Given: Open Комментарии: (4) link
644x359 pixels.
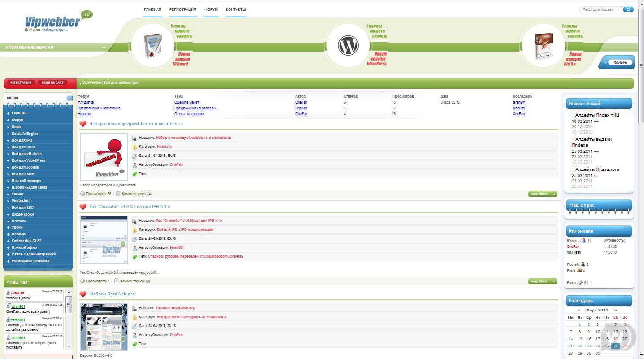Looking at the screenshot, I should [x=137, y=194].
